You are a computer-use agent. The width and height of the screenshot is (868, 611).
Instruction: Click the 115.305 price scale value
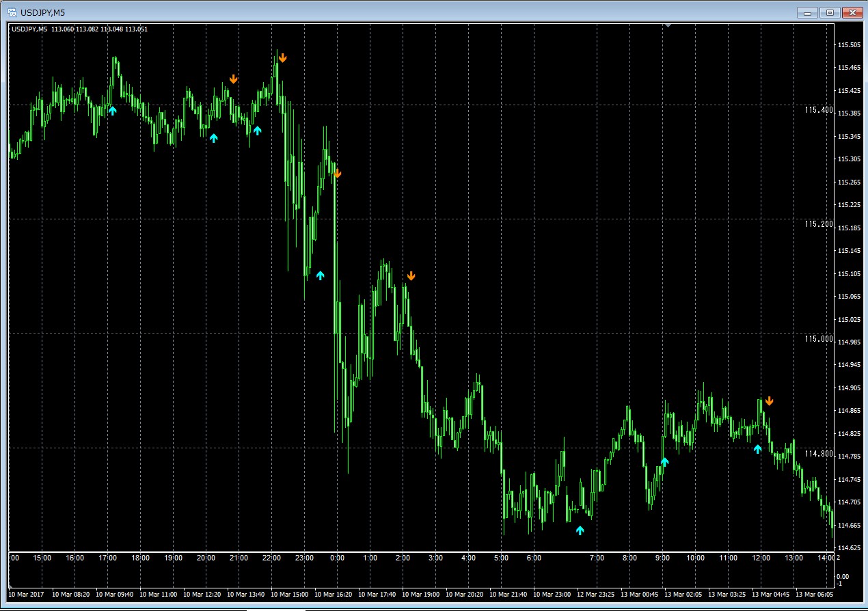848,159
